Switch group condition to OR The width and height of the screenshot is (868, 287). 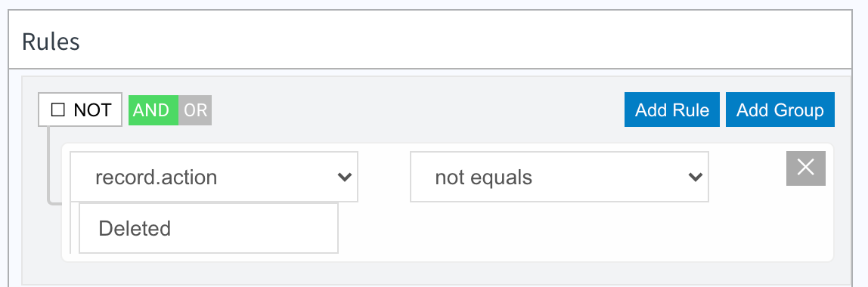point(195,110)
